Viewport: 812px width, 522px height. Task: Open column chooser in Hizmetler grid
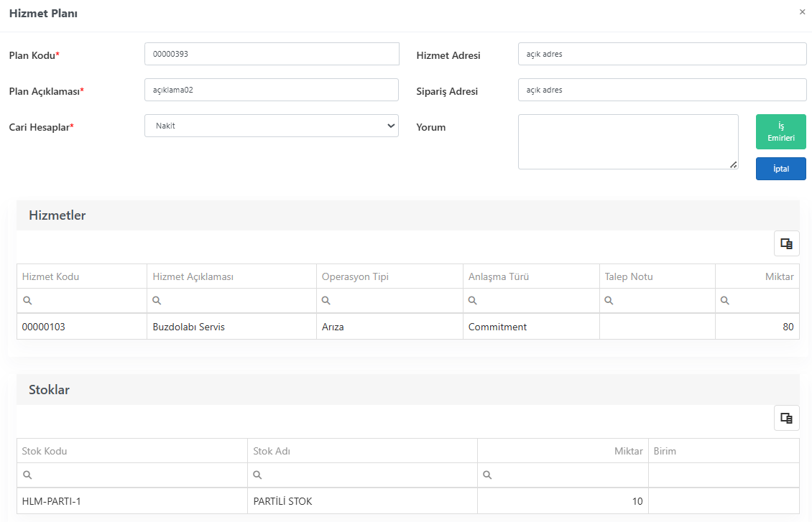pyautogui.click(x=787, y=243)
